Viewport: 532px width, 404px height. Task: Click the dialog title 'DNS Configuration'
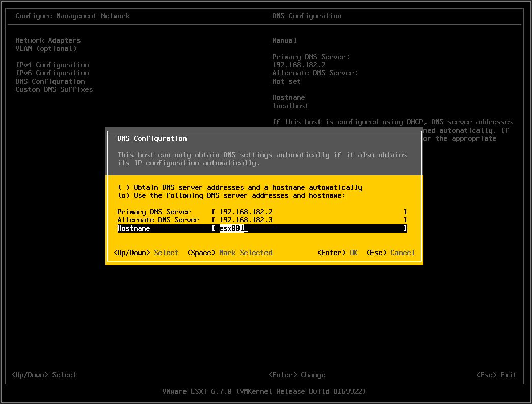(152, 139)
